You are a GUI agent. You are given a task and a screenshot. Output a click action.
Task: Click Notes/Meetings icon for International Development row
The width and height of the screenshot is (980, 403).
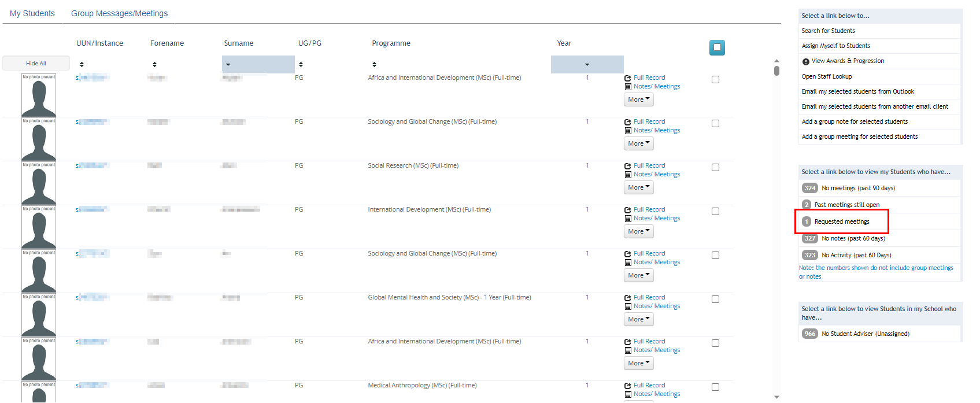point(628,218)
